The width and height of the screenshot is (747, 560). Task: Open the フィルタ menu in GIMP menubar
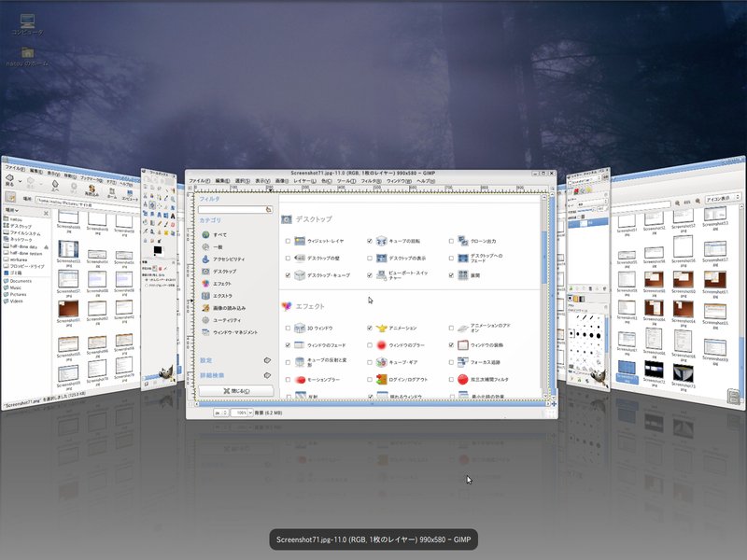(371, 181)
